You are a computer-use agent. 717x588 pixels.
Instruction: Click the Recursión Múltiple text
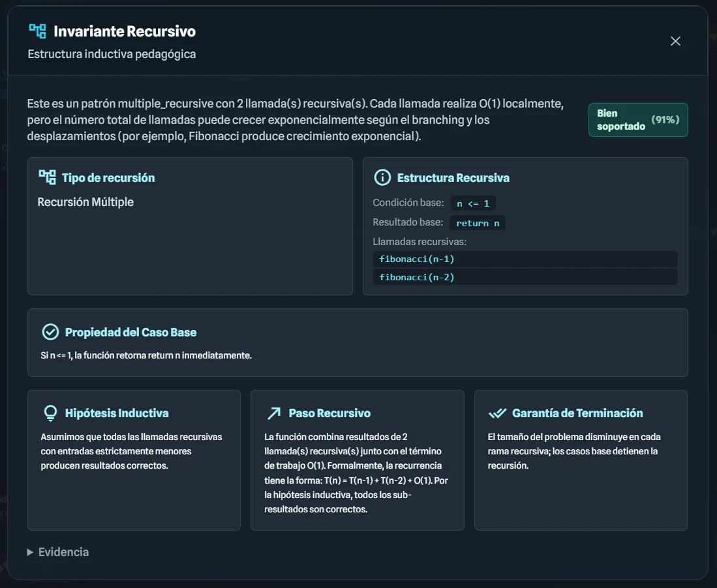85,202
